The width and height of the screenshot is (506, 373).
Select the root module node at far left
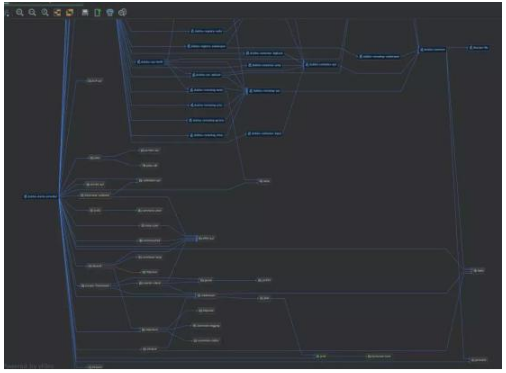(x=41, y=197)
